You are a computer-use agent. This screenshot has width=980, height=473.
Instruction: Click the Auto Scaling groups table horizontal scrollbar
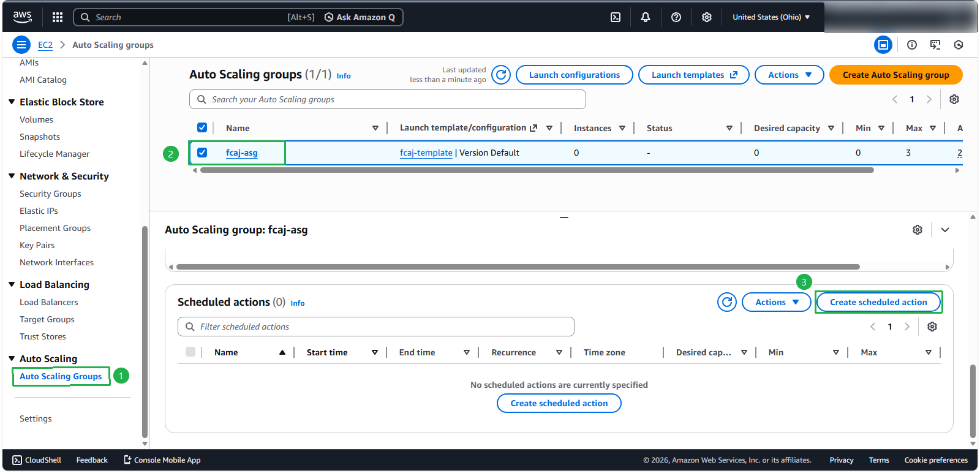(537, 170)
